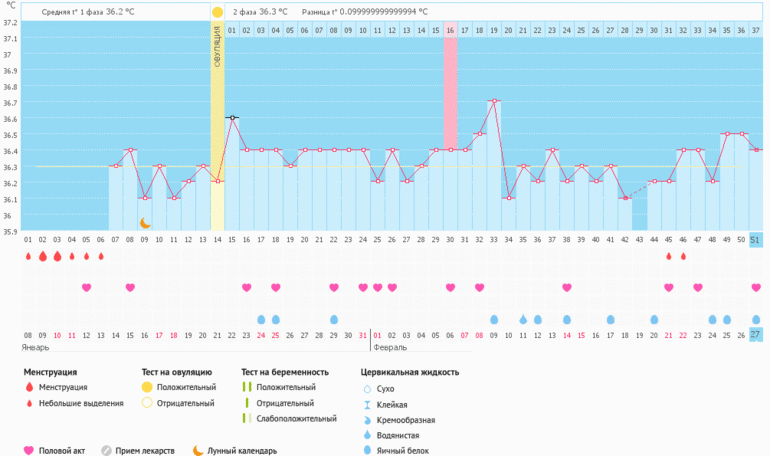
Task: Select the Положительный ovulation test yellow circle
Action: (x=147, y=387)
